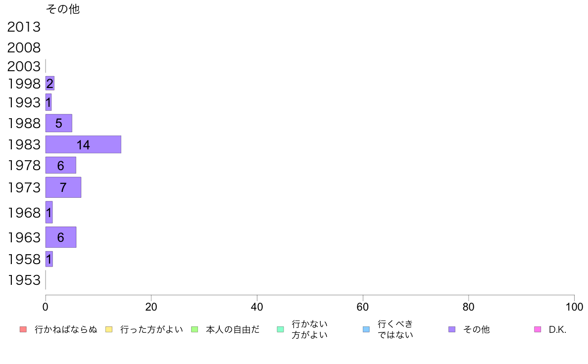
Task: Click the その他 chart title
Action: (x=63, y=9)
